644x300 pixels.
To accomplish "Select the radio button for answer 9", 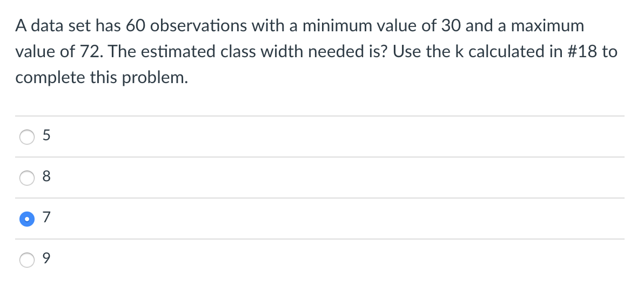I will (x=27, y=260).
